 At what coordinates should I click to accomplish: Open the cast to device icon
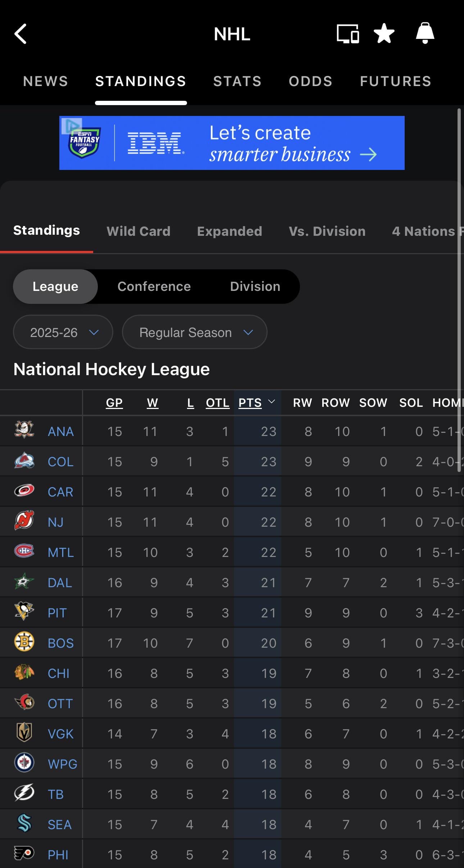click(347, 34)
